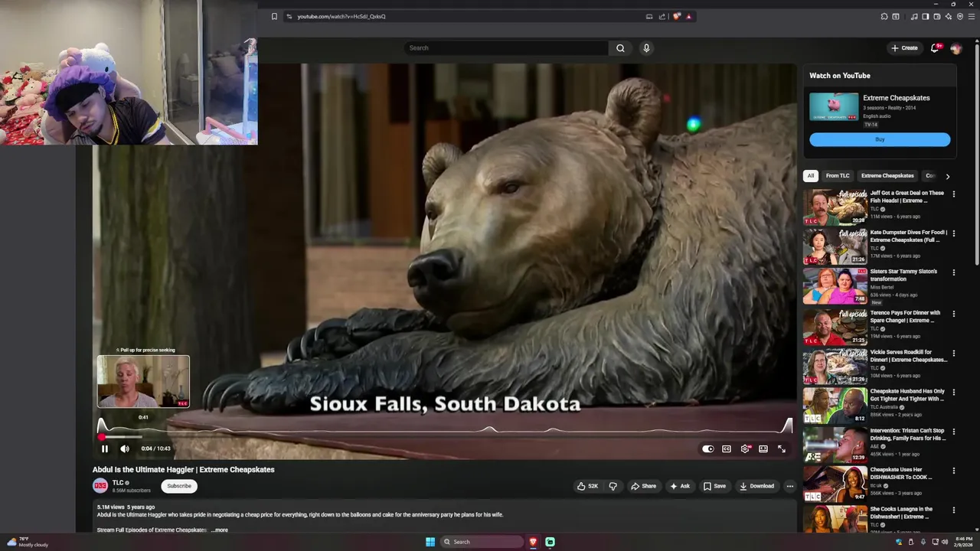
Task: Open the weather widget Mostly cloudy
Action: point(27,542)
